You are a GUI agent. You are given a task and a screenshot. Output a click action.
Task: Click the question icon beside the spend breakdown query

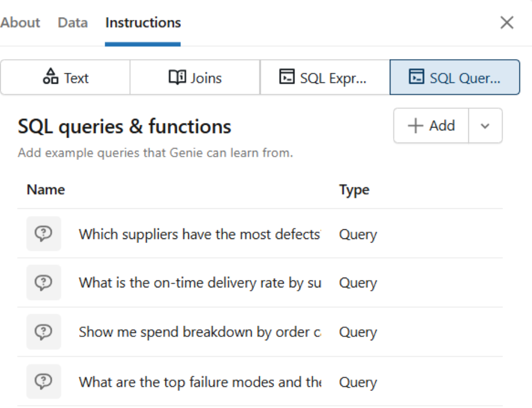tap(44, 332)
